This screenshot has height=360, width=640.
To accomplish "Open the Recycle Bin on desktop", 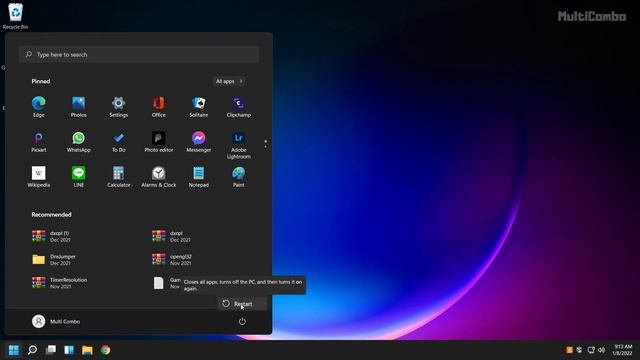I will [x=16, y=16].
